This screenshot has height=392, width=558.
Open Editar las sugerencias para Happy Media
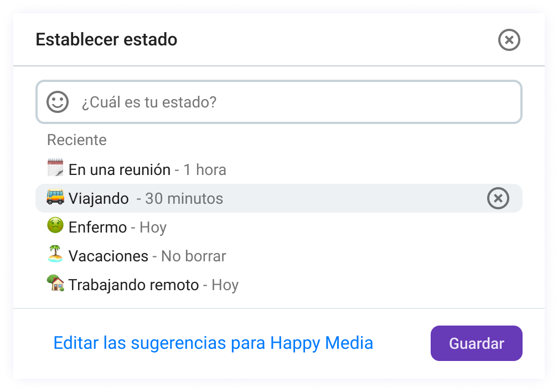(x=213, y=343)
